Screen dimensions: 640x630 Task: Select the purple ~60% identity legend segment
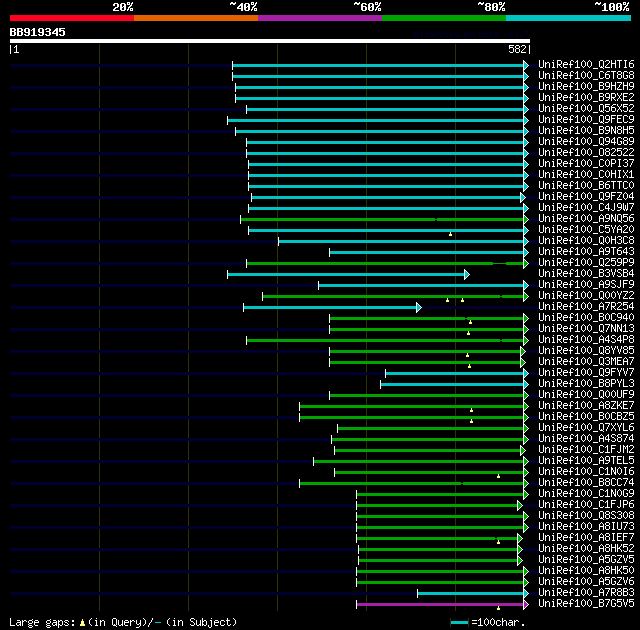(320, 18)
